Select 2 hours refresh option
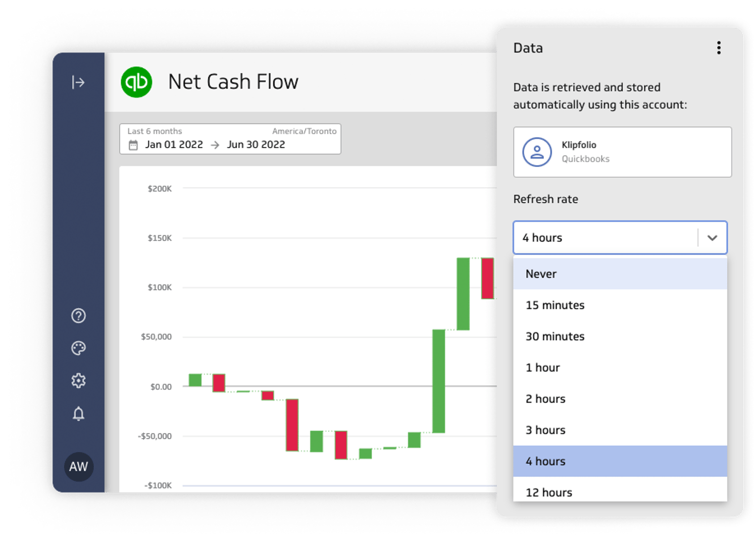Image resolution: width=756 pixels, height=545 pixels. (x=620, y=399)
